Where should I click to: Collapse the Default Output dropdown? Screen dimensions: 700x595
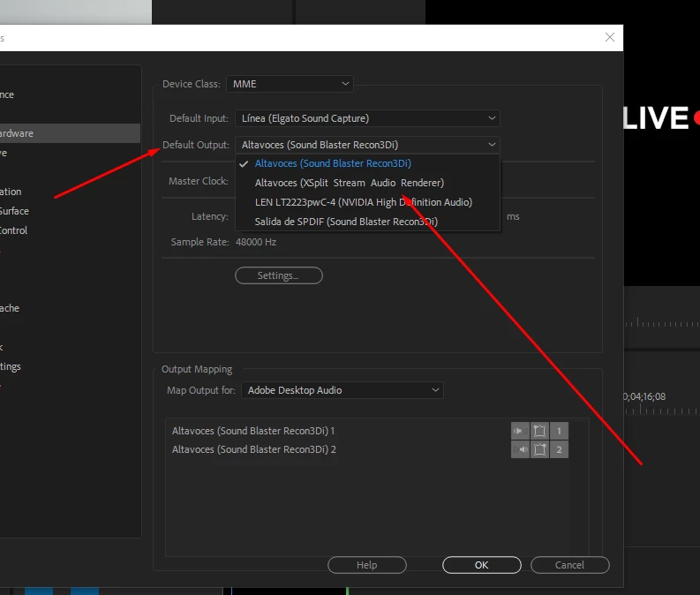(x=367, y=145)
